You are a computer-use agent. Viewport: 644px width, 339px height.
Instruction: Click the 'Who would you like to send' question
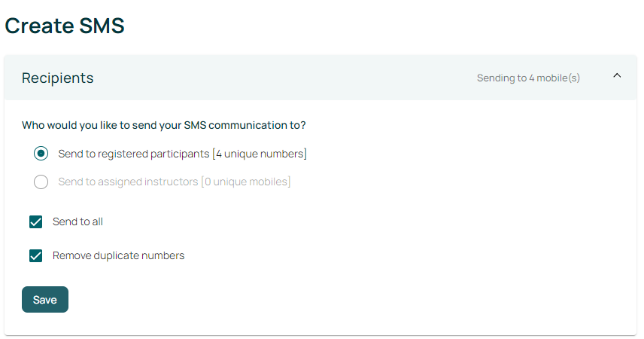163,124
